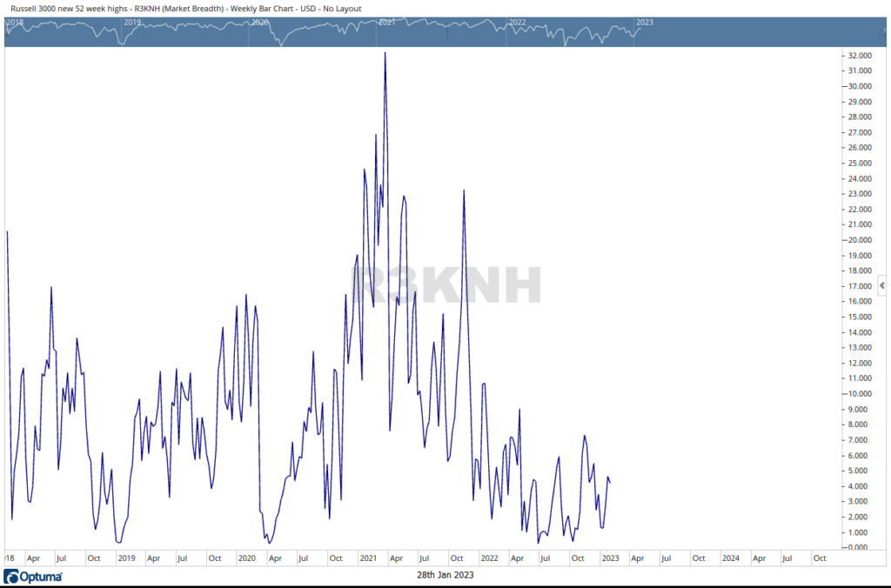Jump to 2022 in the overview strip

[517, 22]
